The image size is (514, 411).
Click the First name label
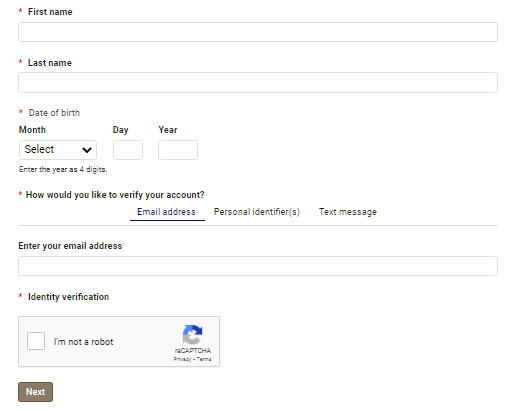[x=50, y=12]
